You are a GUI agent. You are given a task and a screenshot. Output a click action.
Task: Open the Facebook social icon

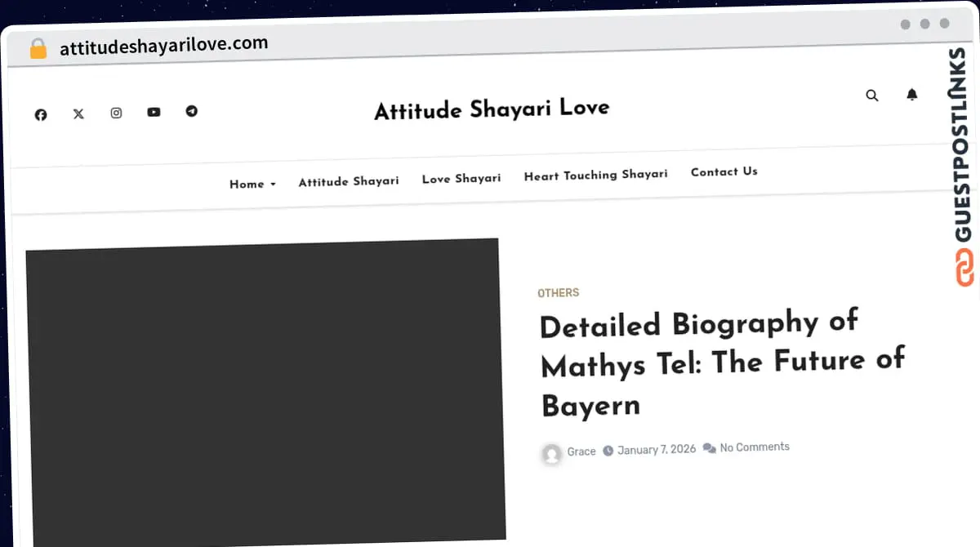pos(41,114)
